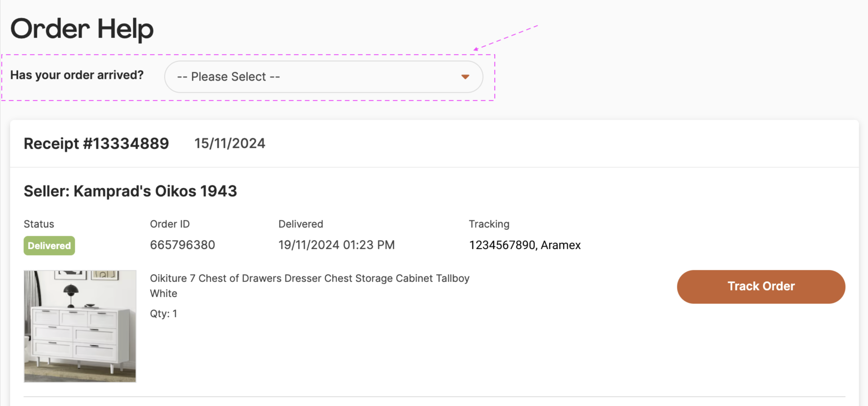Click the Qty: 1 text
Viewport: 868px width, 406px height.
[163, 313]
